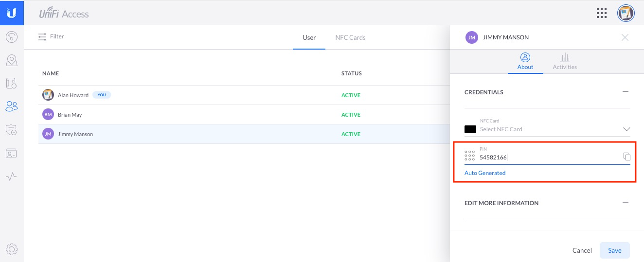Image resolution: width=644 pixels, height=262 pixels.
Task: Collapse the Credentials section
Action: click(626, 91)
